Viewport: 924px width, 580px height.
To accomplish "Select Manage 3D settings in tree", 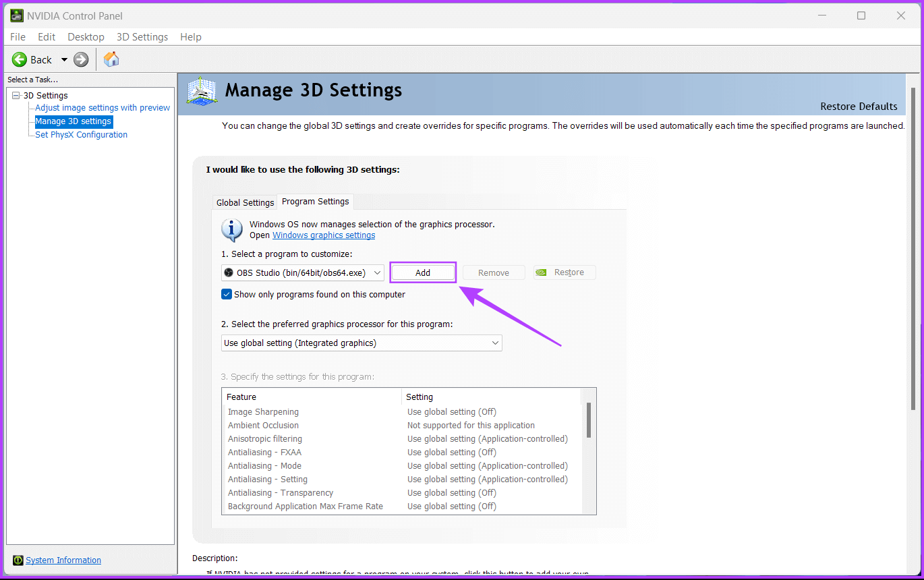I will point(73,121).
